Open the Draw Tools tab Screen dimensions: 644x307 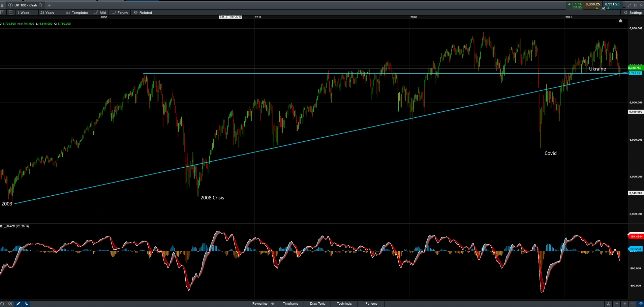pos(317,304)
